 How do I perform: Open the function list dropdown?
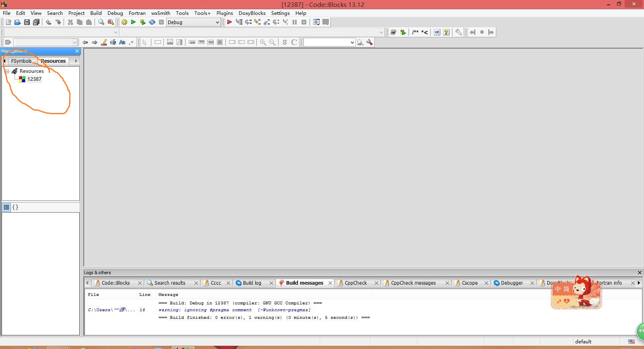(x=381, y=32)
